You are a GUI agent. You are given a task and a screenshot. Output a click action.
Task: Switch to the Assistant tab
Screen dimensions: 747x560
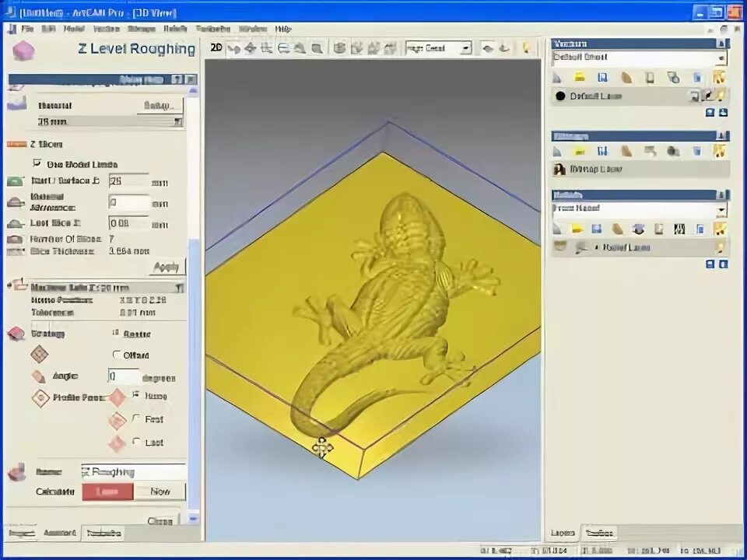pos(60,533)
